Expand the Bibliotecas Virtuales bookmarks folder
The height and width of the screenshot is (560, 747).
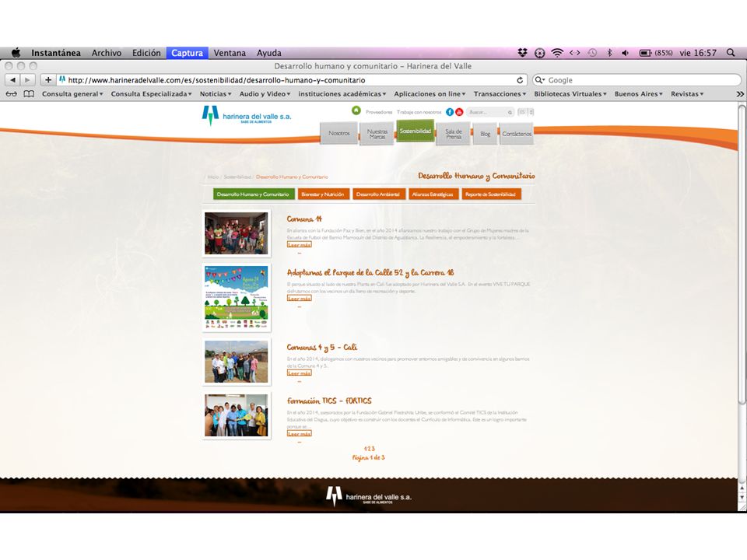click(570, 94)
